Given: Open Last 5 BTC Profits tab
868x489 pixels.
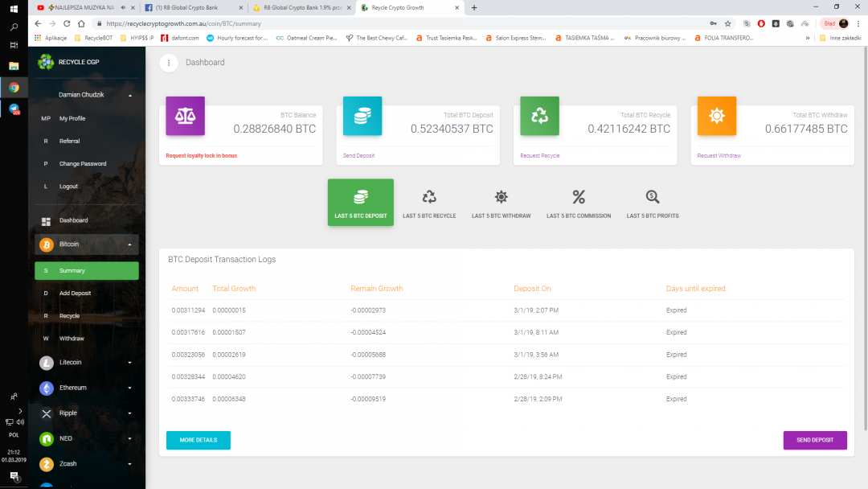Looking at the screenshot, I should [x=653, y=204].
